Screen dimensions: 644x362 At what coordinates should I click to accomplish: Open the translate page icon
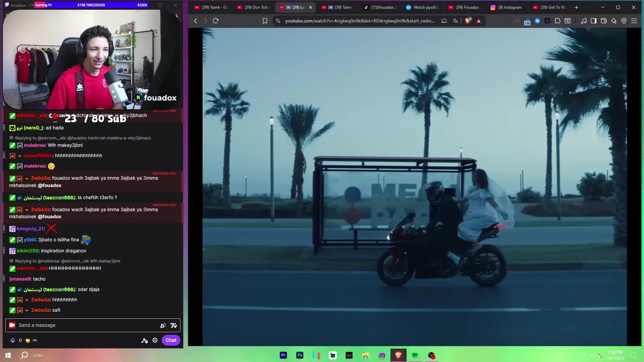click(455, 21)
